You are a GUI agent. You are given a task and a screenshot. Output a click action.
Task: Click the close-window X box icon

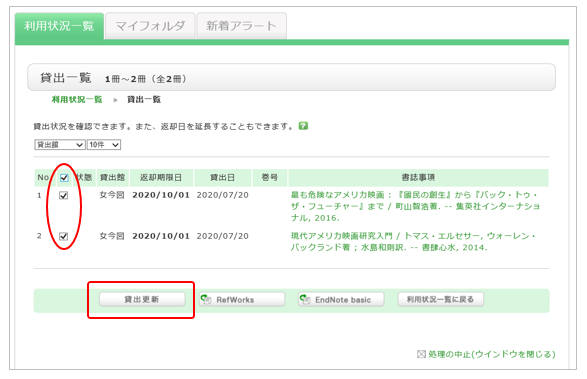click(421, 354)
